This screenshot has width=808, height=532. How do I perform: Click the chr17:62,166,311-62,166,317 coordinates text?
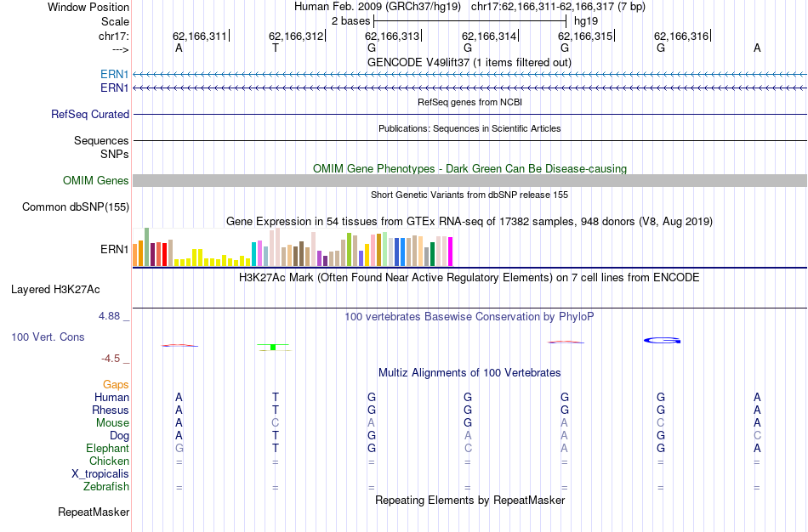[x=558, y=7]
